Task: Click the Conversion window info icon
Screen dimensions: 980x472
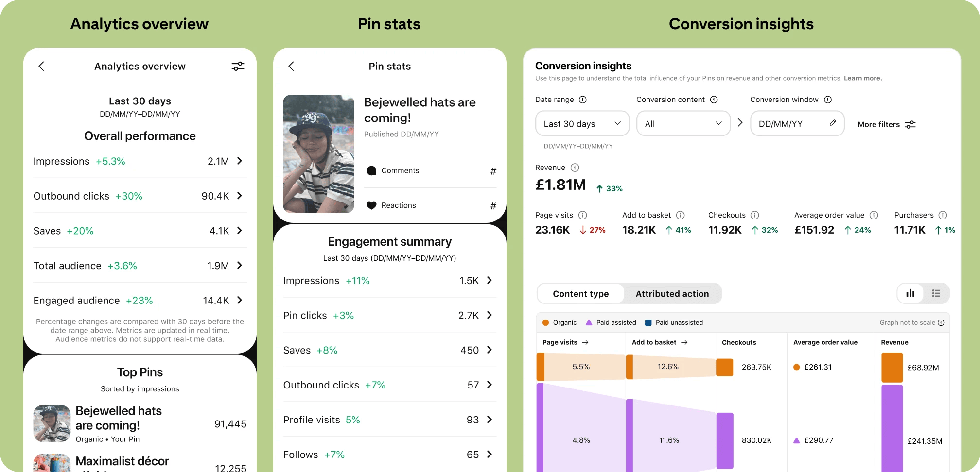Action: pos(828,100)
